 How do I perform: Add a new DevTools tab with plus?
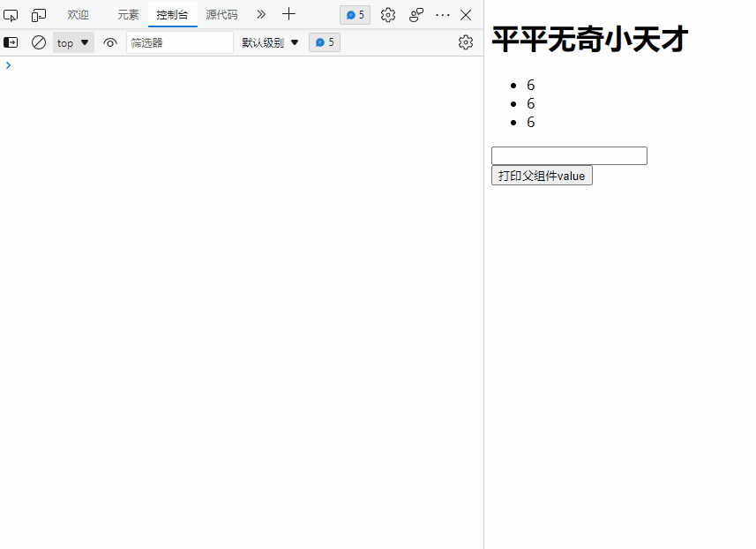(288, 14)
